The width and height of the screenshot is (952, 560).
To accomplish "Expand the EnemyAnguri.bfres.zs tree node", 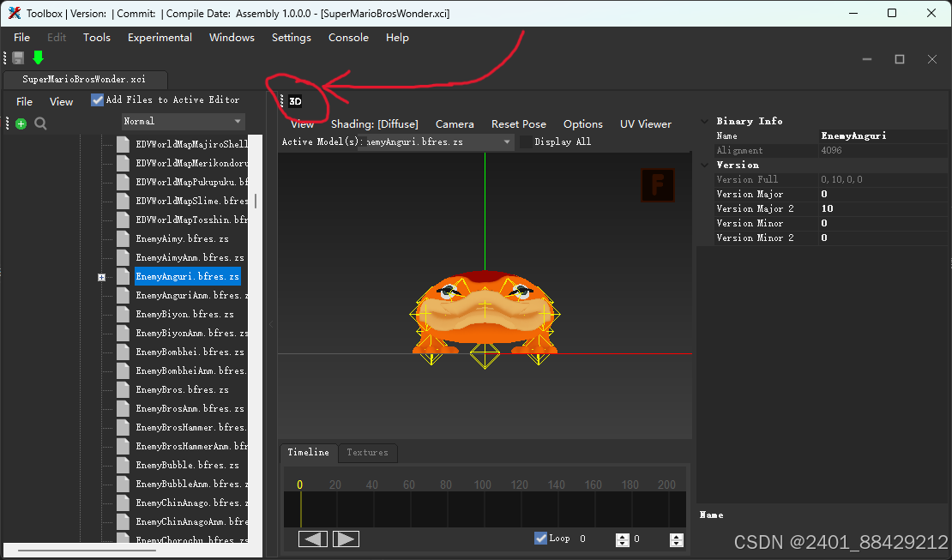I will [101, 277].
